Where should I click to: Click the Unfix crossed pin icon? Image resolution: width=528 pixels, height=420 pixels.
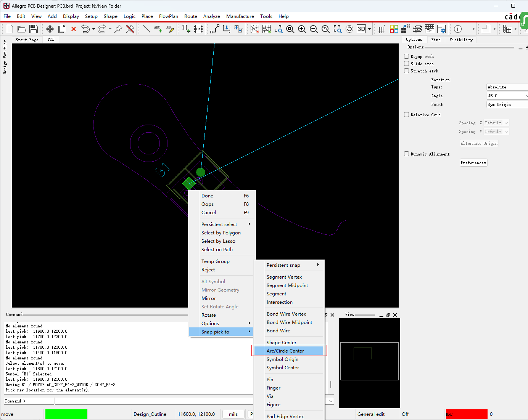point(130,29)
